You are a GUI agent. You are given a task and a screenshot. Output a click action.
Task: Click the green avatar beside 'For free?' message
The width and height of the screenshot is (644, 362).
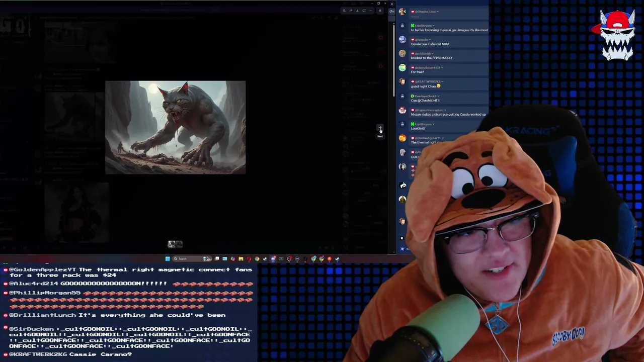point(403,67)
